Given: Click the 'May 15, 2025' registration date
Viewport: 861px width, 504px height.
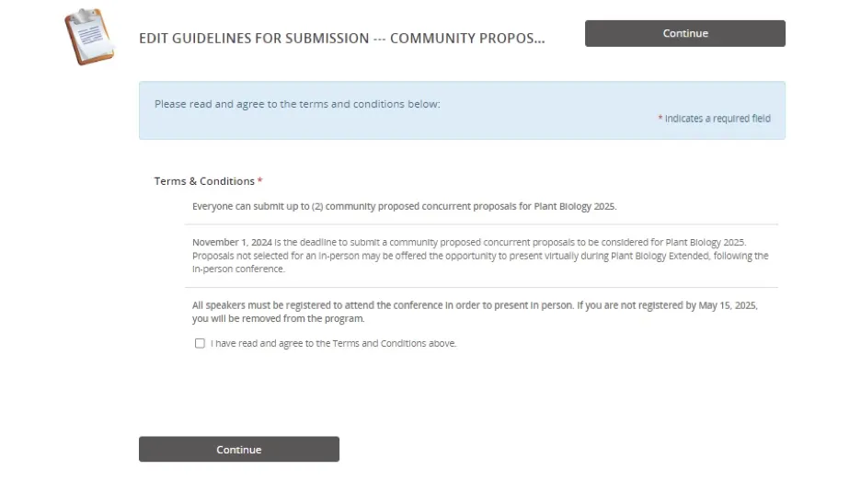Looking at the screenshot, I should pos(728,305).
